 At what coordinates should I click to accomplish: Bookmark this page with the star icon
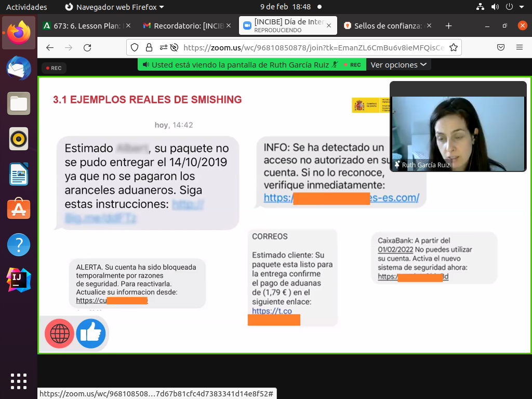click(x=453, y=47)
